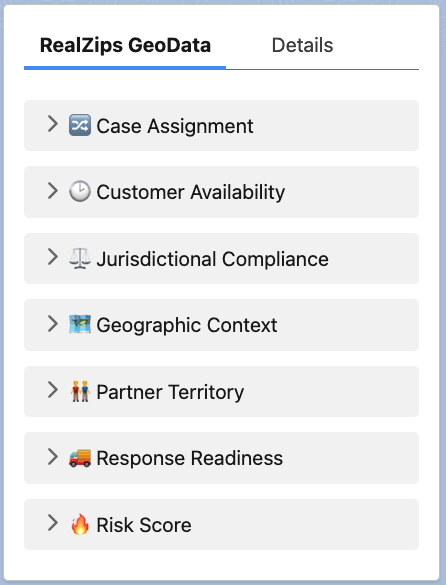The width and height of the screenshot is (446, 585).
Task: Expand Response Readiness via chevron
Action: 53,457
